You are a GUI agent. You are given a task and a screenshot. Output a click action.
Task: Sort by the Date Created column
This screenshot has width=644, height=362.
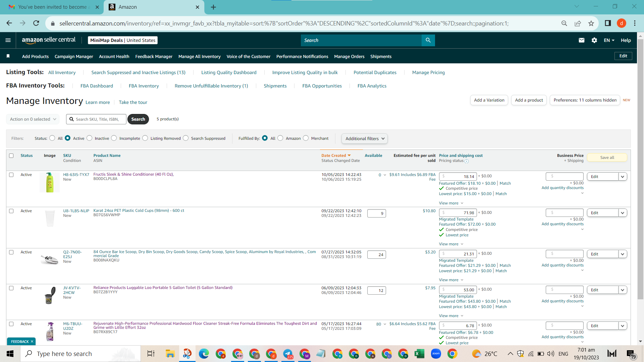(x=336, y=156)
